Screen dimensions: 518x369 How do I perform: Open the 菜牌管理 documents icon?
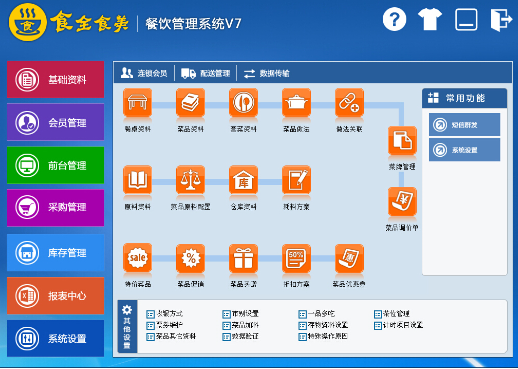click(402, 140)
